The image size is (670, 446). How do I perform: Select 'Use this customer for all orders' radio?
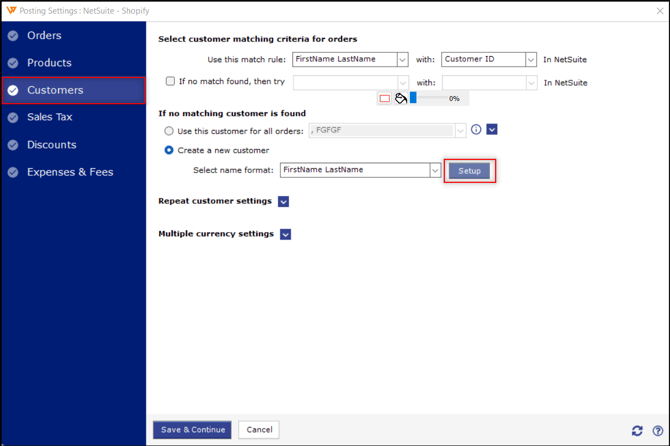coord(169,131)
